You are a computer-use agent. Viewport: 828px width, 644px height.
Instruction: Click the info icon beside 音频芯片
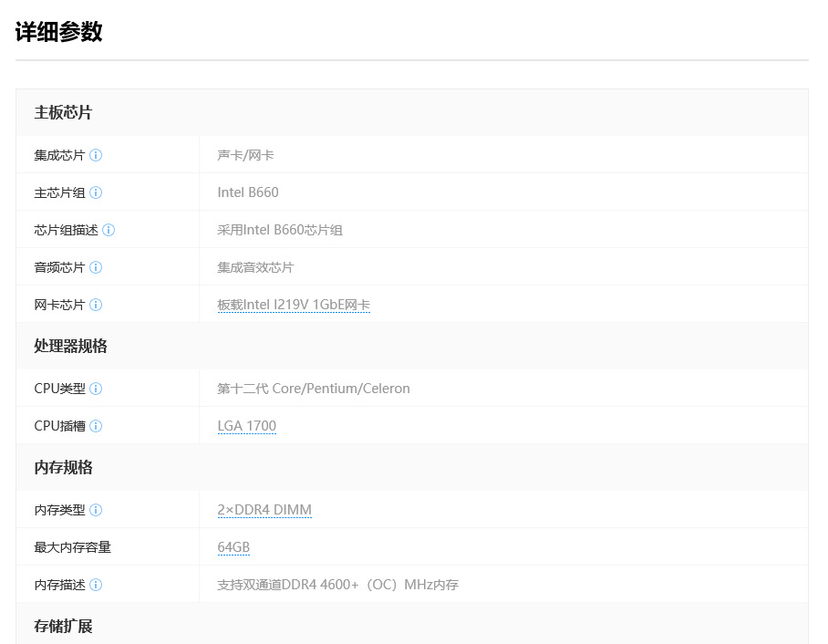tap(96, 267)
